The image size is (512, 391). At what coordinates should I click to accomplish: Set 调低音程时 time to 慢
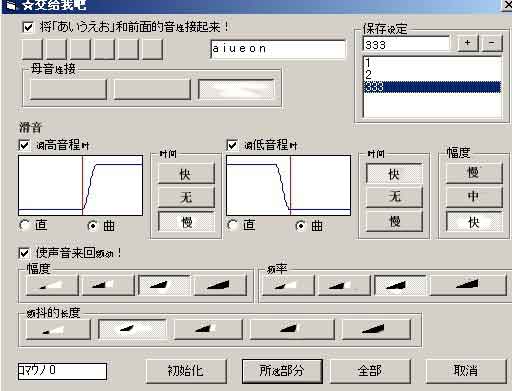coord(394,221)
